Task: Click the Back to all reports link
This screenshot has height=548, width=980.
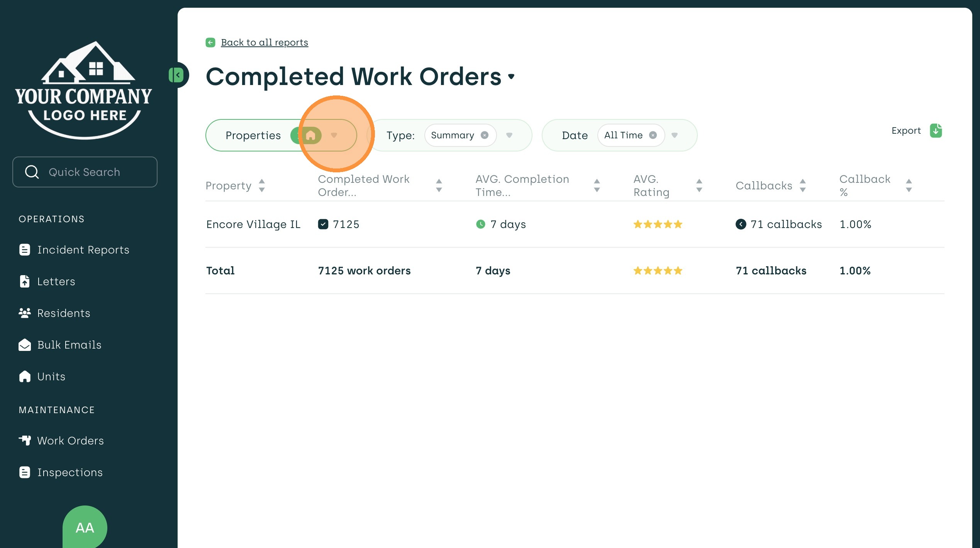Action: coord(264,43)
